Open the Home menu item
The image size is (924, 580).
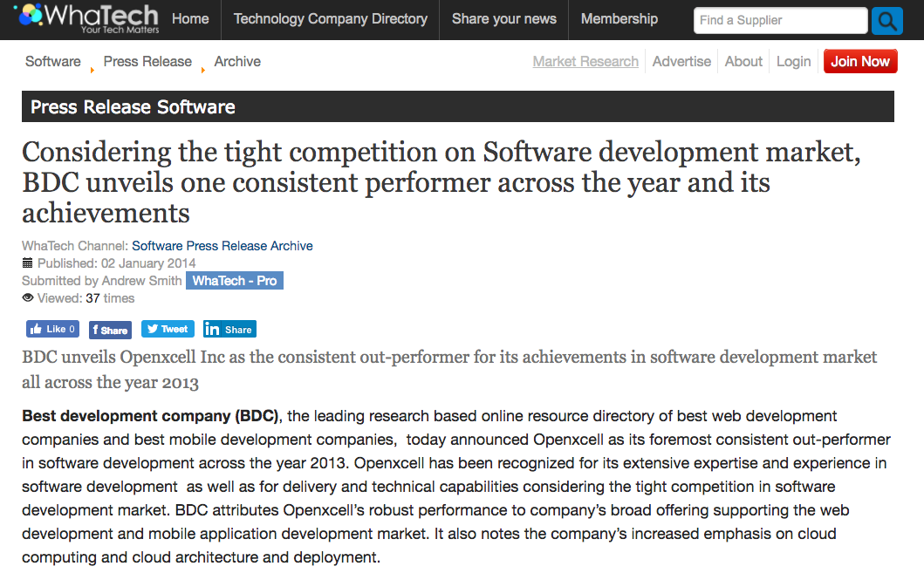[190, 18]
